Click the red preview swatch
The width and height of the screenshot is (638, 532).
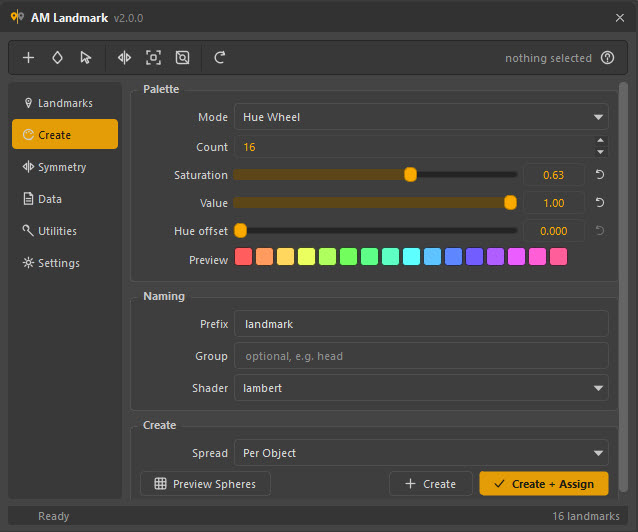click(x=243, y=257)
